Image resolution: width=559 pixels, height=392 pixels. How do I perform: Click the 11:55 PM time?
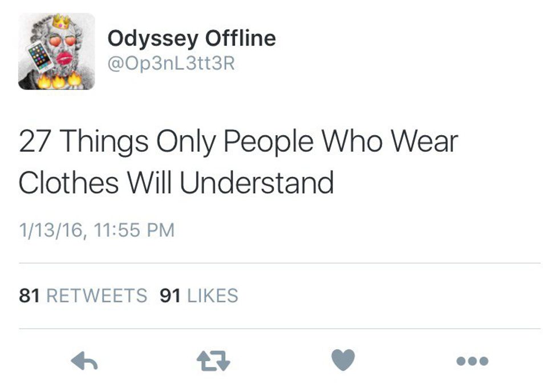click(135, 231)
